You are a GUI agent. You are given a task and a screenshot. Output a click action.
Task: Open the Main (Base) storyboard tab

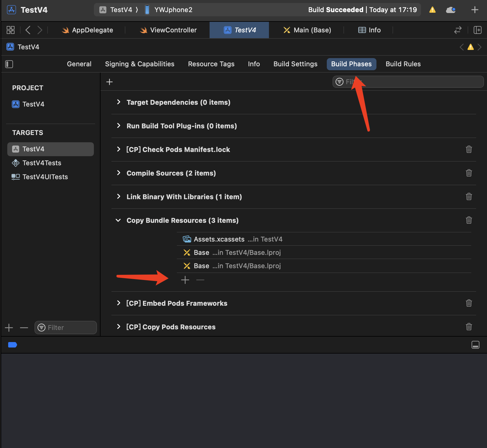pyautogui.click(x=307, y=30)
